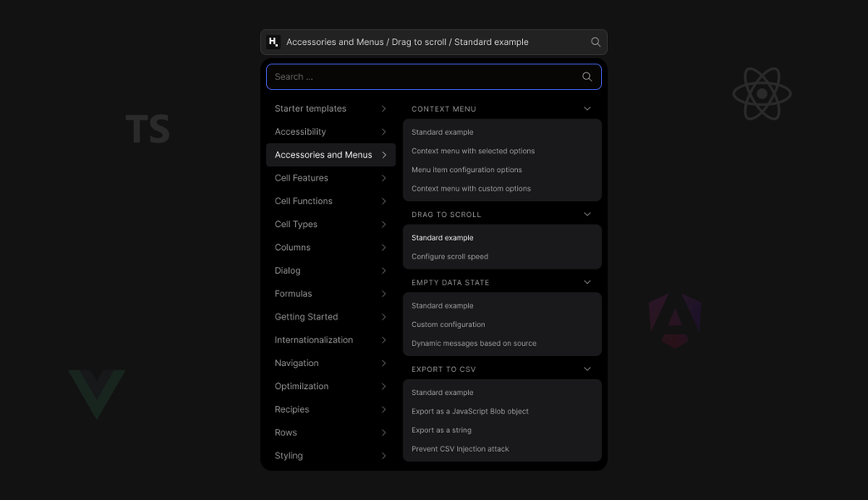Open the Rows category
868x500 pixels.
pyautogui.click(x=331, y=432)
